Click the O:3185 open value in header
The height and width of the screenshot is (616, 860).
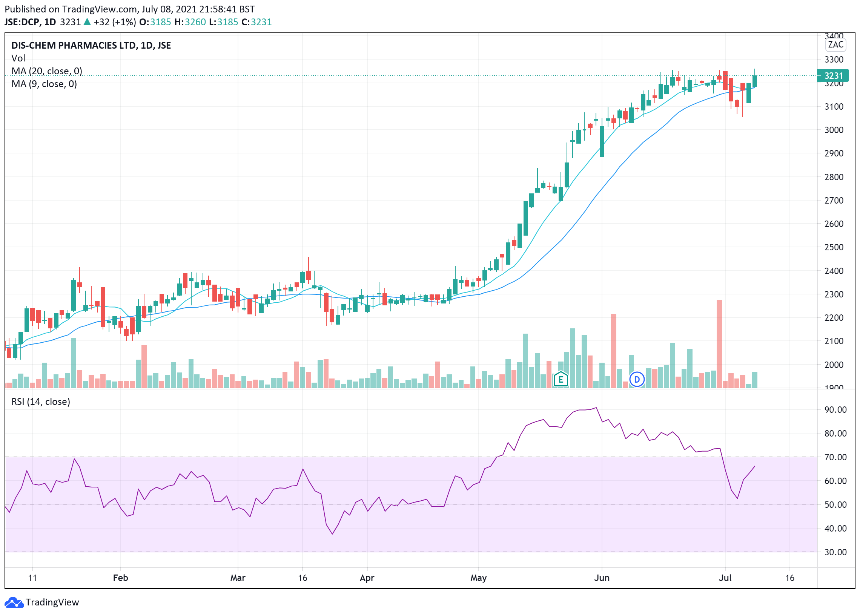point(155,22)
